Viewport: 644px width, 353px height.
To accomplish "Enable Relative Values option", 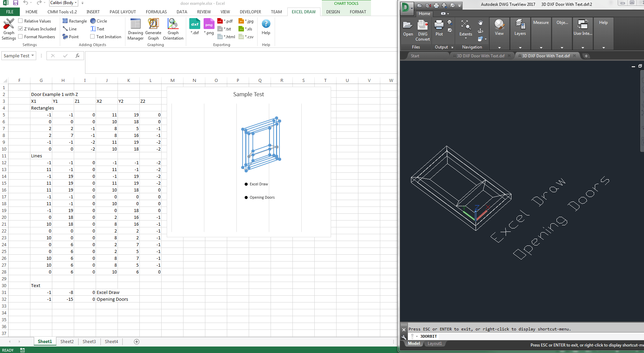I will (19, 21).
